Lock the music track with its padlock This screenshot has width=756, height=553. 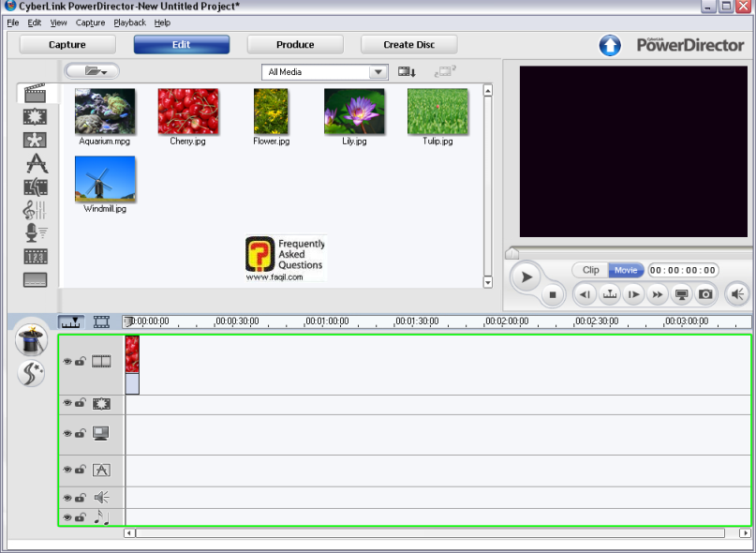point(81,516)
